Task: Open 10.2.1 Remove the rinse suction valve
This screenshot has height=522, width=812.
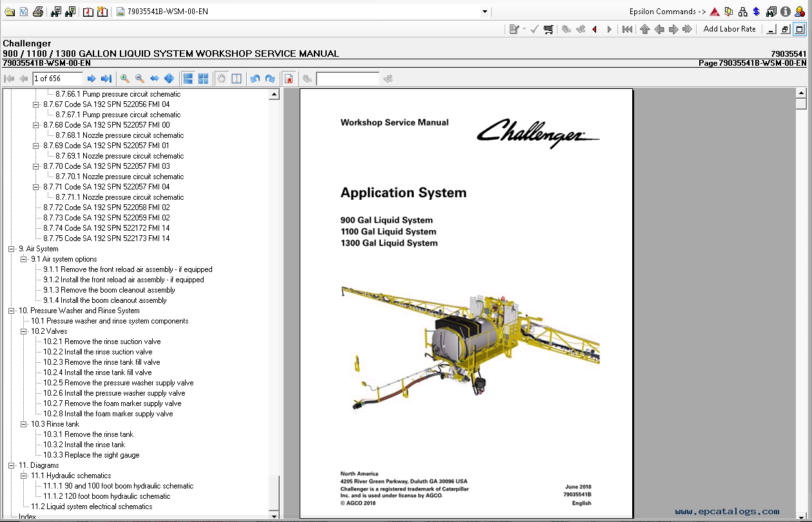Action: 102,342
